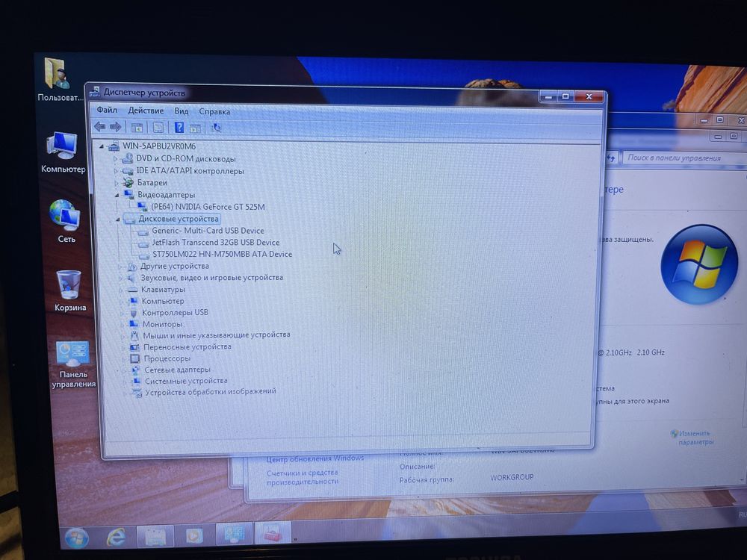Image resolution: width=747 pixels, height=560 pixels.
Task: Select Звуковые, видео и игровые устройства
Action: (211, 278)
